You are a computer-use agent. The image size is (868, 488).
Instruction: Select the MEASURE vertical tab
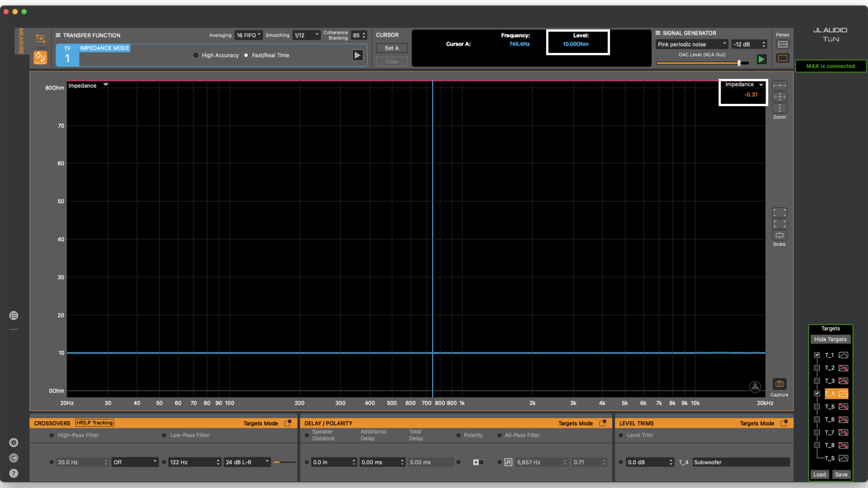21,41
